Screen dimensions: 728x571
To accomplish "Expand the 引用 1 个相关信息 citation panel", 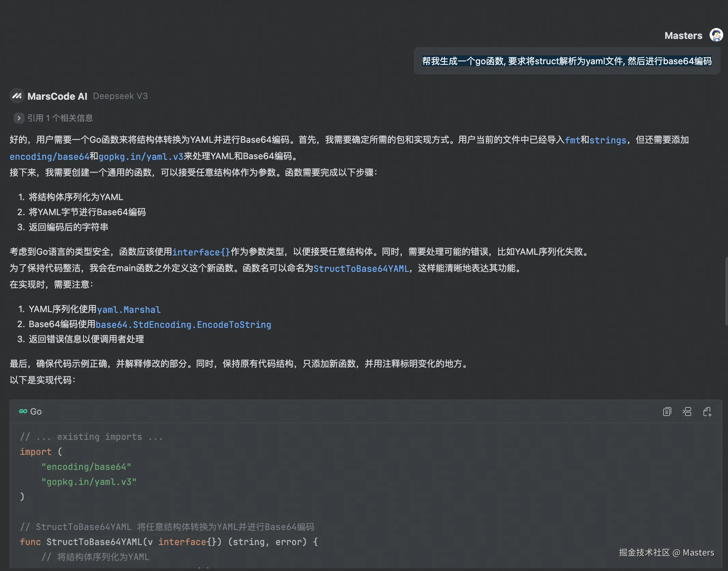I will pyautogui.click(x=60, y=118).
